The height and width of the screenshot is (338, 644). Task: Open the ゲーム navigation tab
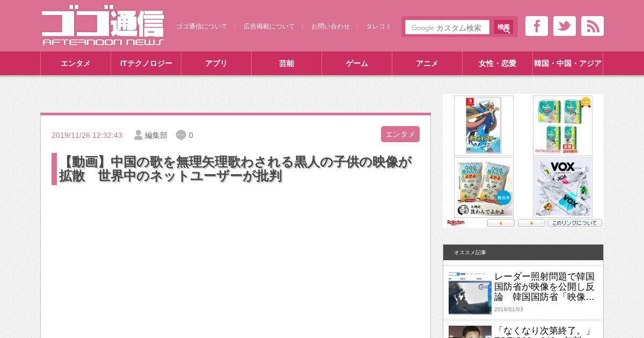357,63
